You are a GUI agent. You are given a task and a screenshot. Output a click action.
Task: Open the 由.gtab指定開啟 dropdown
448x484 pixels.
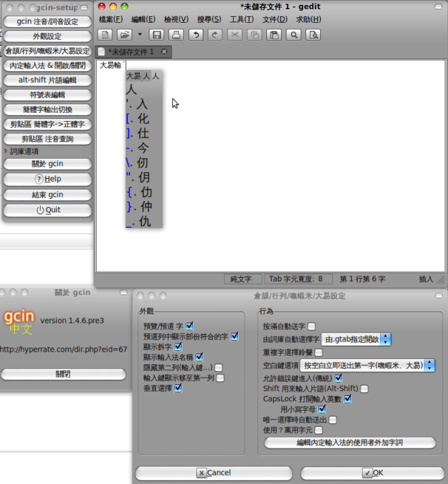tap(356, 339)
